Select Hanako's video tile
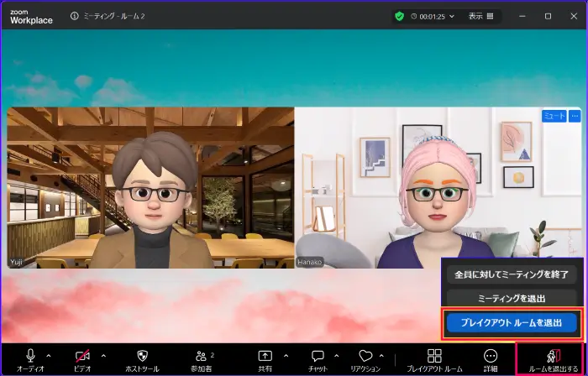Screen dimensions: 588x376 point(438,188)
